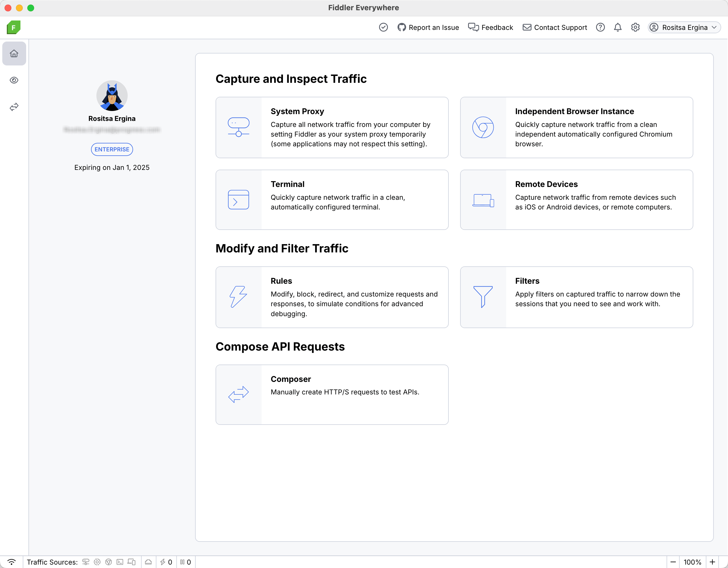
Task: Click the active rules count in status bar
Action: pyautogui.click(x=166, y=562)
